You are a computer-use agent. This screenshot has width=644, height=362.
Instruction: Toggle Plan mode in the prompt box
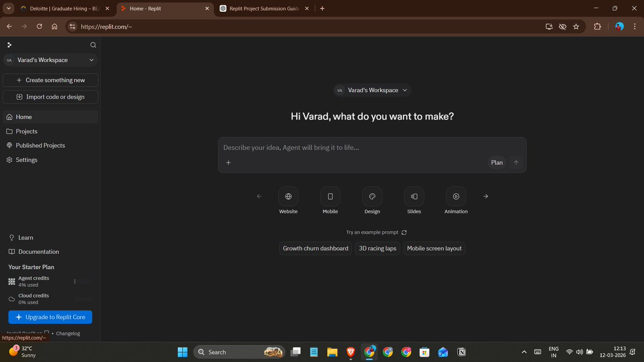[x=497, y=162]
